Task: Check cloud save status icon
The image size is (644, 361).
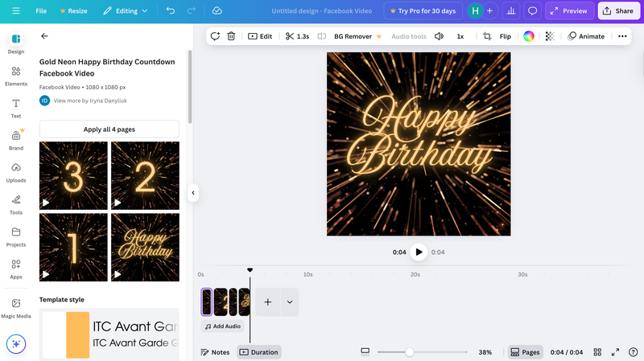Action: click(x=217, y=11)
